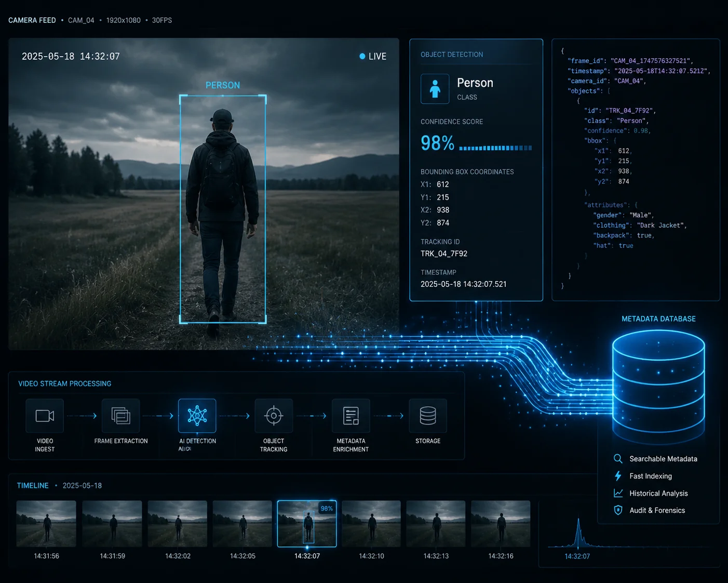Click the Searchable Metadata magnifier icon
The width and height of the screenshot is (728, 583).
618,459
